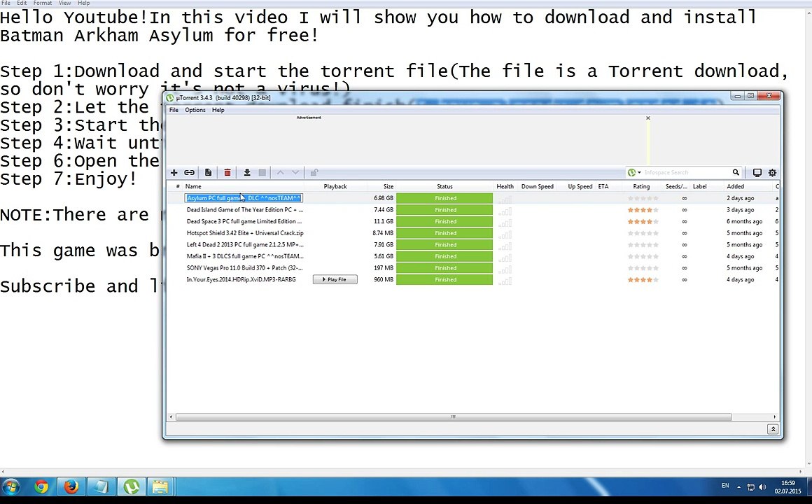Sort by Rating column header

pos(641,186)
